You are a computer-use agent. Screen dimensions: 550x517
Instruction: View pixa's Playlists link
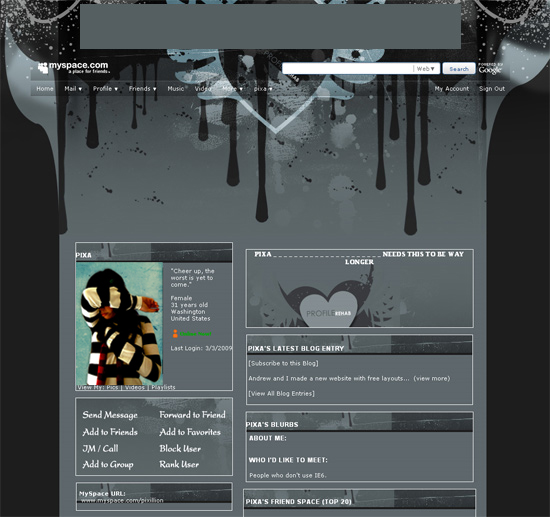[163, 387]
